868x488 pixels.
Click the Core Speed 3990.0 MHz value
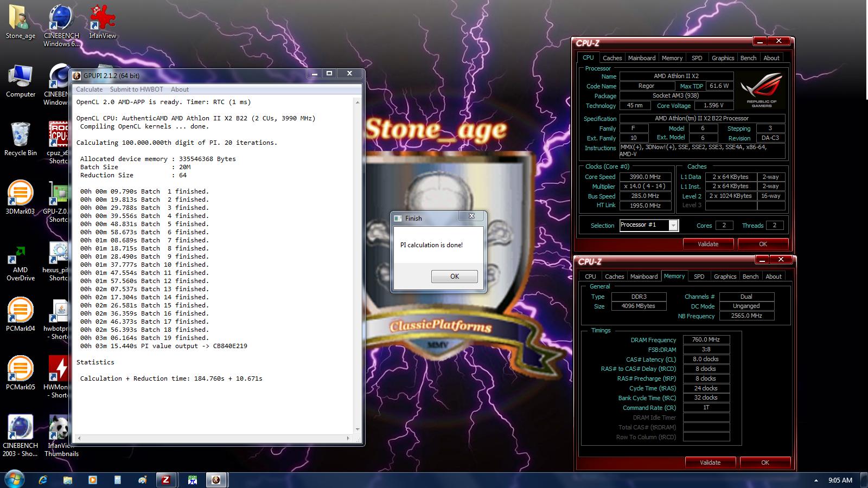point(645,177)
